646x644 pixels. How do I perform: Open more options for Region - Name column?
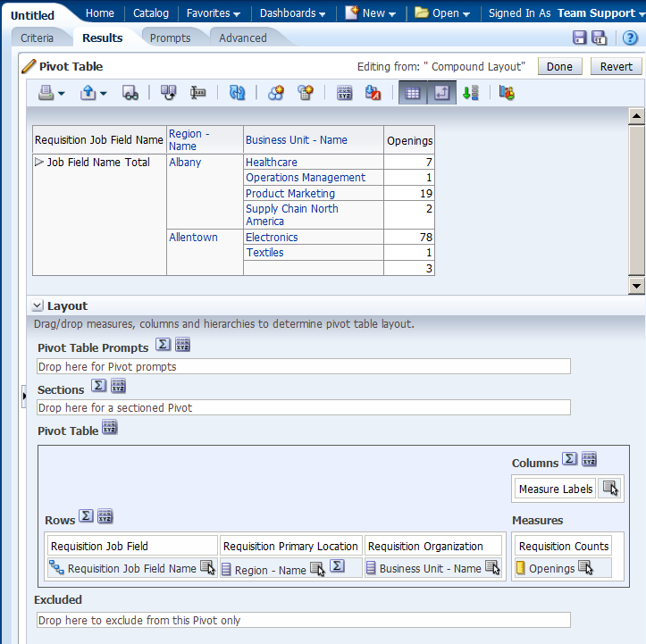(317, 570)
